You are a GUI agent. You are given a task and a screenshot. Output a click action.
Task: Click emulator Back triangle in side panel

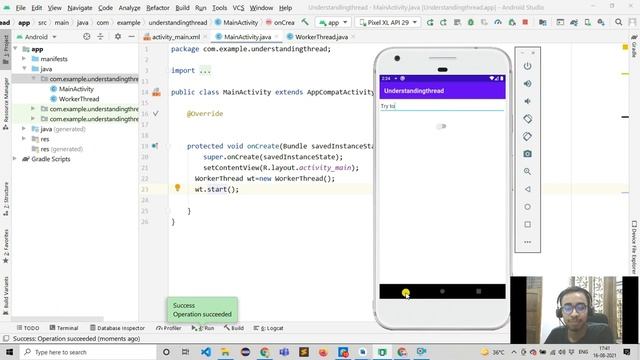pyautogui.click(x=527, y=189)
